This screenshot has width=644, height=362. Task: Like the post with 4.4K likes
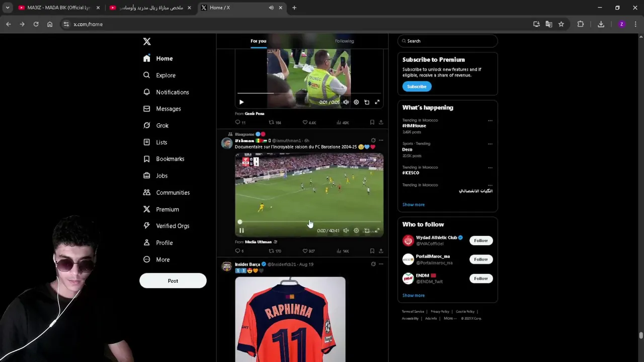pyautogui.click(x=309, y=122)
